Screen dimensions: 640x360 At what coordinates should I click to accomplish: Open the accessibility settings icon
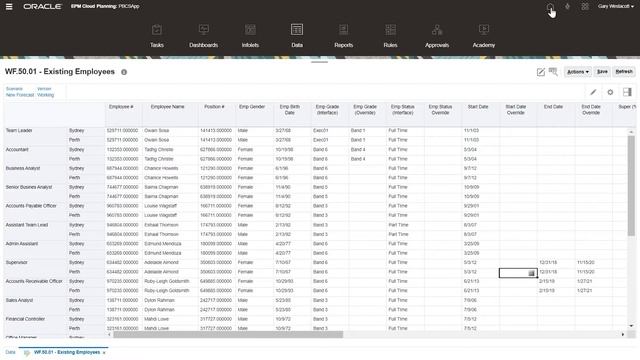tap(567, 7)
